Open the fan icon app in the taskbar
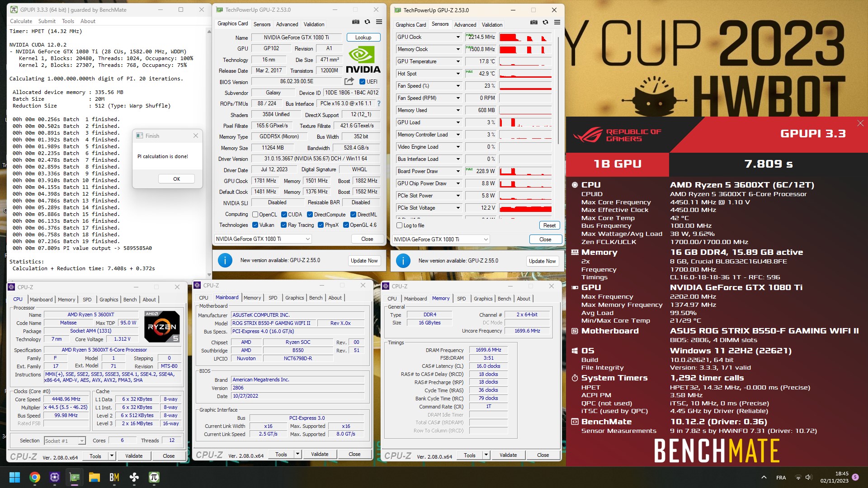Viewport: 868px width, 488px height. tap(134, 477)
